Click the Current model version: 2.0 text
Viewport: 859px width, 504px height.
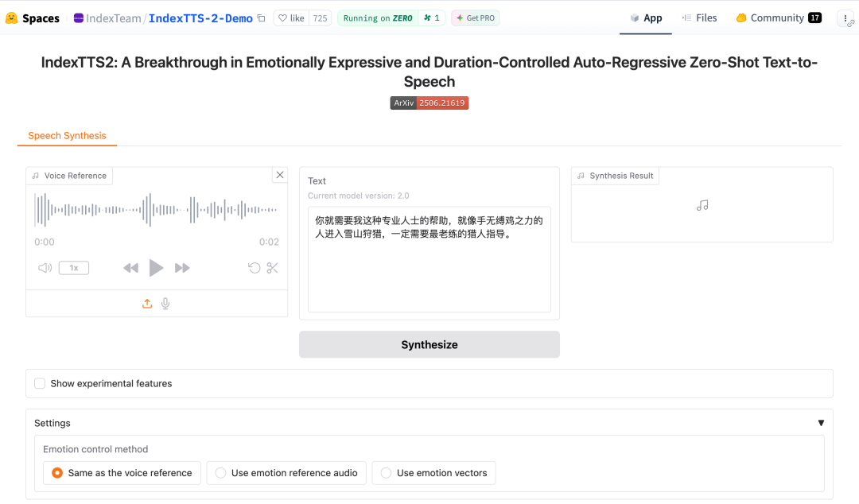358,196
